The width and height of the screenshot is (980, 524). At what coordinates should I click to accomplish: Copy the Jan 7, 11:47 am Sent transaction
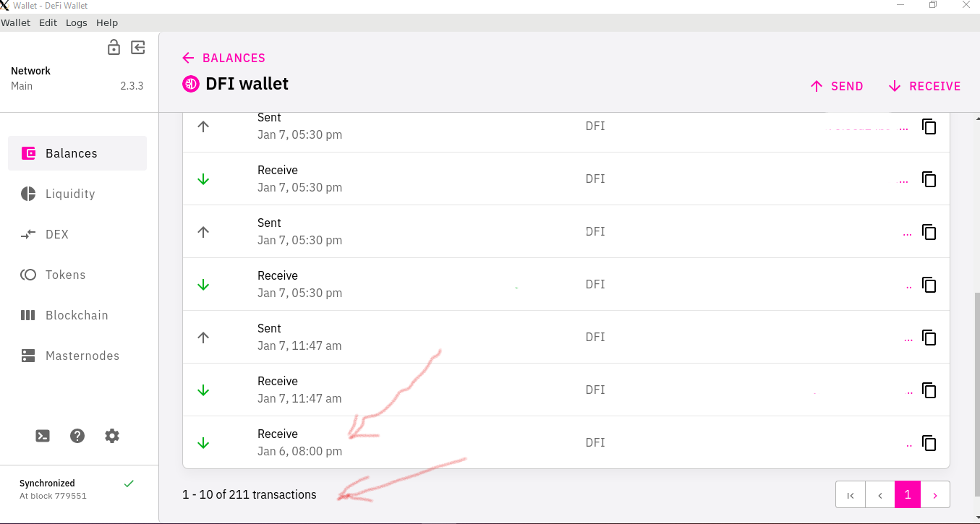pos(929,338)
